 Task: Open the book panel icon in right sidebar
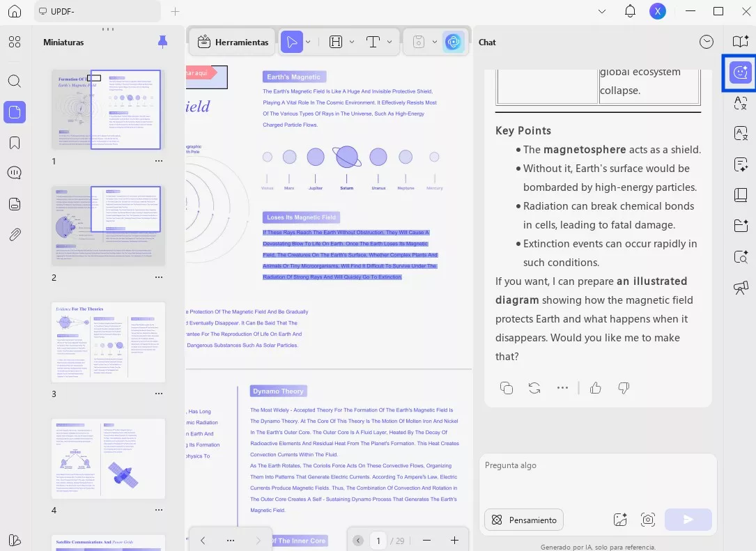tap(741, 195)
